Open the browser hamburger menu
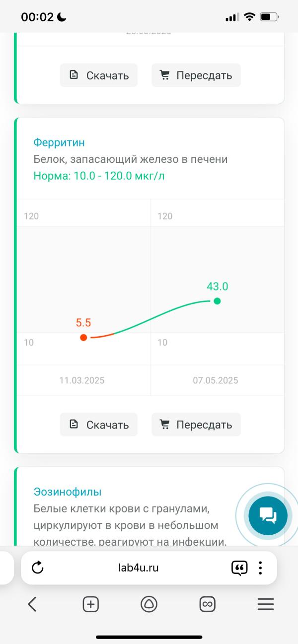This screenshot has width=298, height=644. [266, 604]
